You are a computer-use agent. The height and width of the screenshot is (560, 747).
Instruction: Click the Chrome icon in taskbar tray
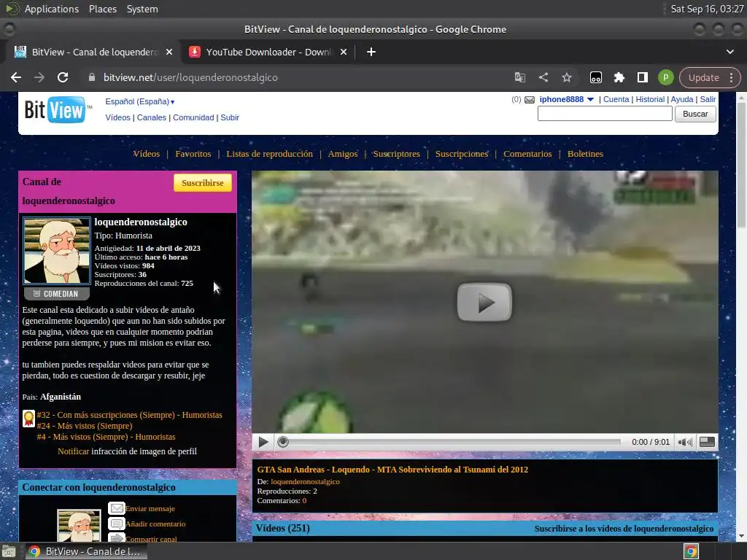click(x=691, y=551)
